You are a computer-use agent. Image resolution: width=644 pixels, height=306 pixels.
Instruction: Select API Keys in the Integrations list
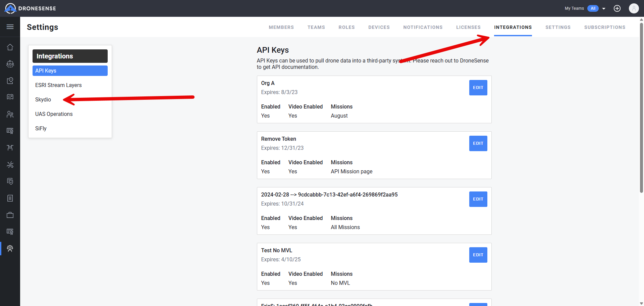pyautogui.click(x=70, y=71)
